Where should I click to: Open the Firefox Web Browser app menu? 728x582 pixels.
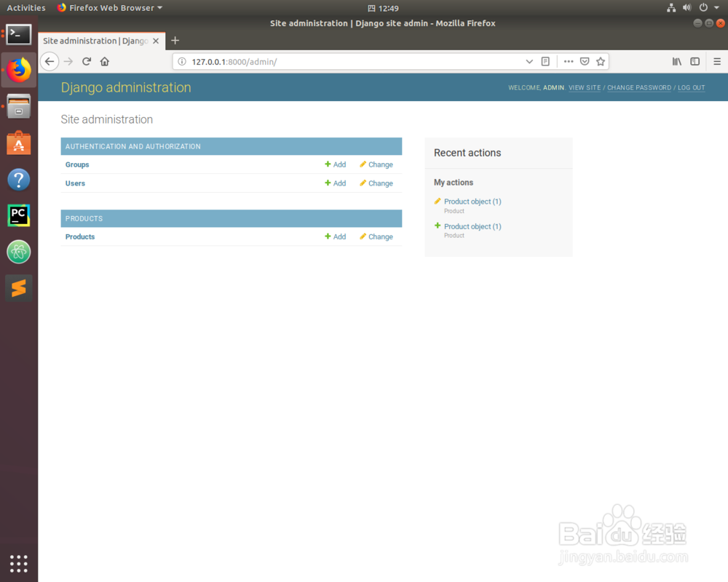coord(110,8)
